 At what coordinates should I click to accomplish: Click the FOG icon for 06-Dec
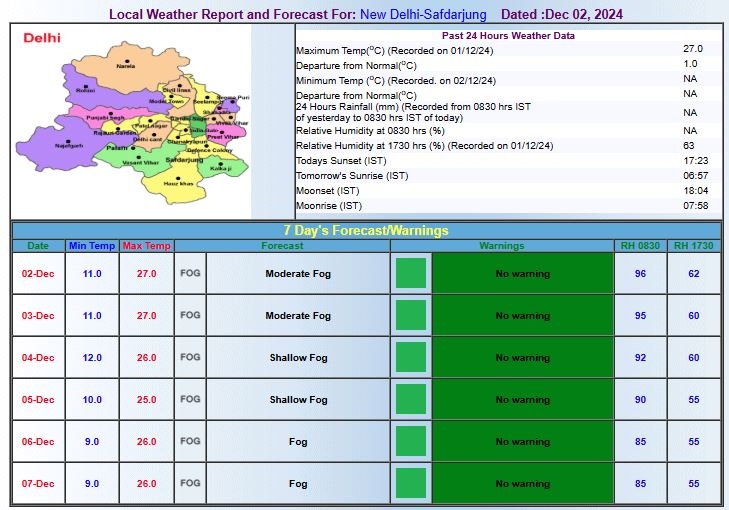click(190, 441)
